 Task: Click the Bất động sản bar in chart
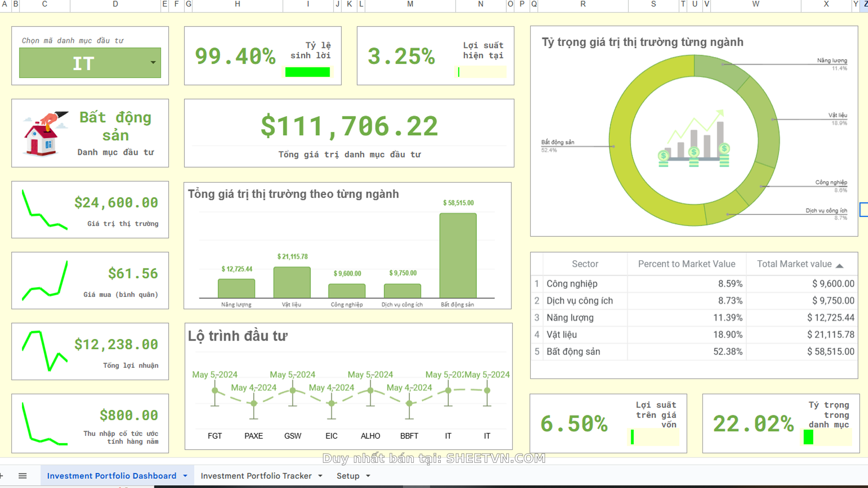coord(458,255)
